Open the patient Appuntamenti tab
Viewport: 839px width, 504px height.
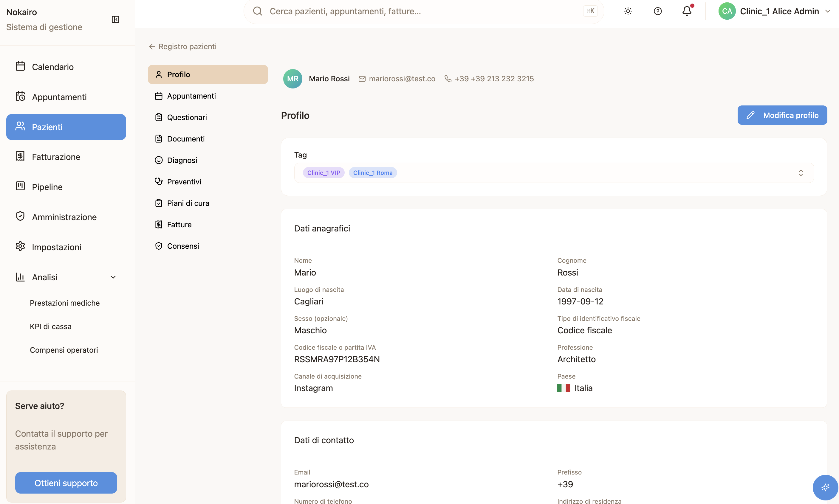coord(208,96)
